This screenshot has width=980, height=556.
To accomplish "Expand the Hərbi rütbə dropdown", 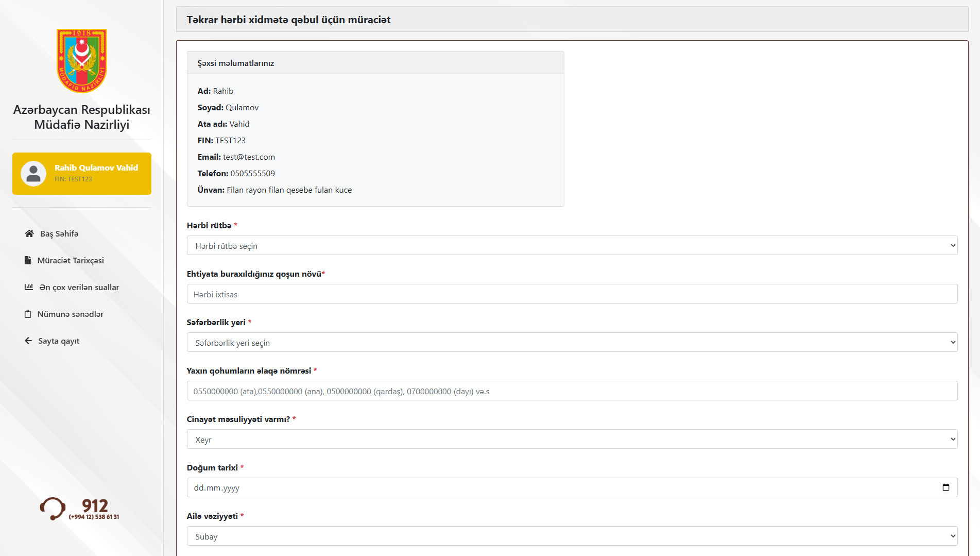I will [x=572, y=245].
